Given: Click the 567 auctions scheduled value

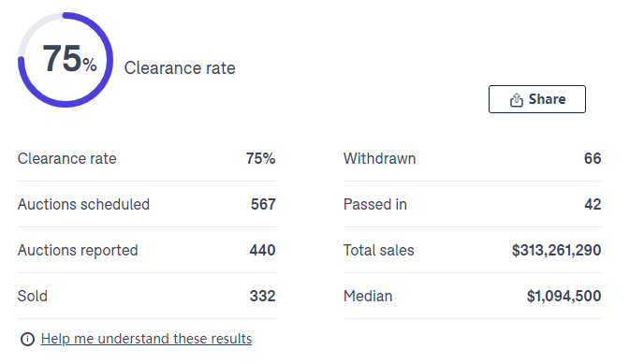Looking at the screenshot, I should pos(263,204).
